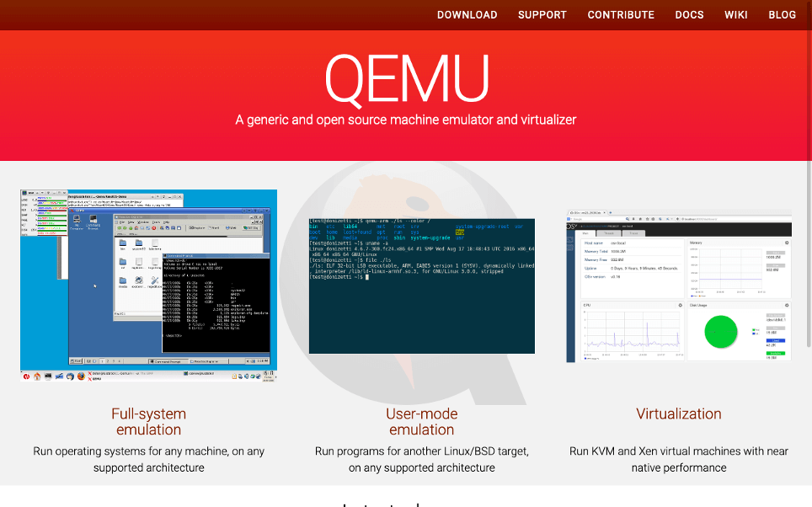
Task: Open the full-system emulation desktop screenshot
Action: [x=148, y=286]
